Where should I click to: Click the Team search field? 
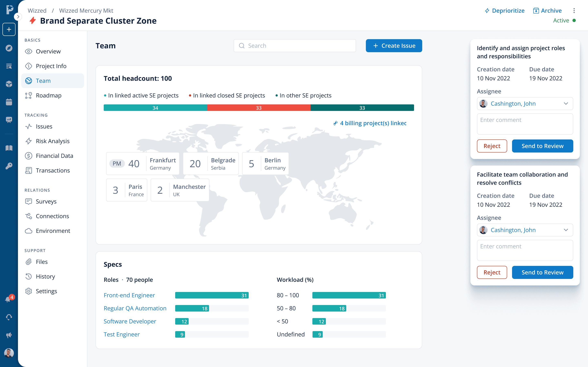coord(294,46)
